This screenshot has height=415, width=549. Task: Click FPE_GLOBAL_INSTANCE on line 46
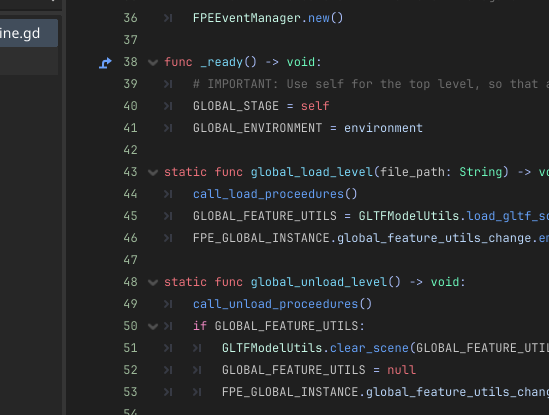pos(261,238)
